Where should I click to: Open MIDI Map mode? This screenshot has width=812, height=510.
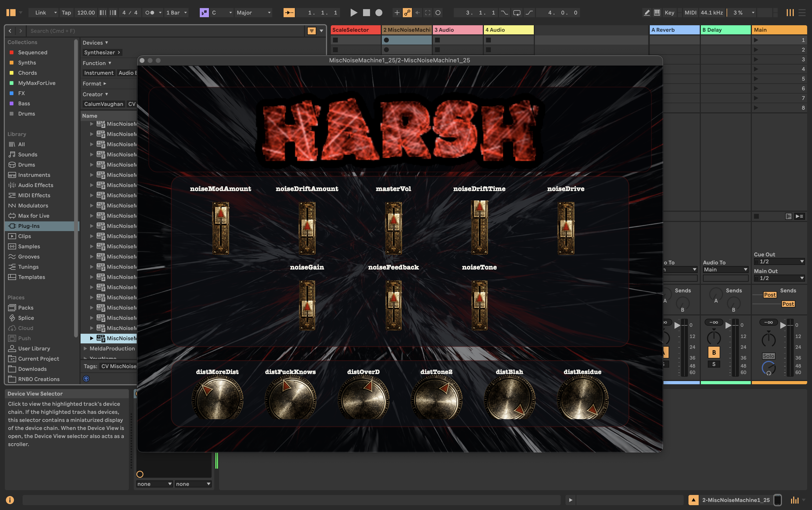click(690, 13)
